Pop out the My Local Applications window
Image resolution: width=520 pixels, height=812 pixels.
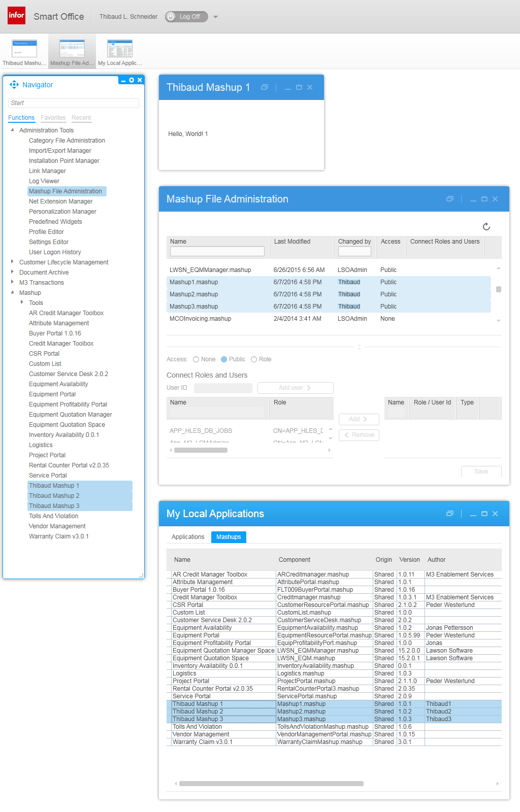pyautogui.click(x=449, y=514)
